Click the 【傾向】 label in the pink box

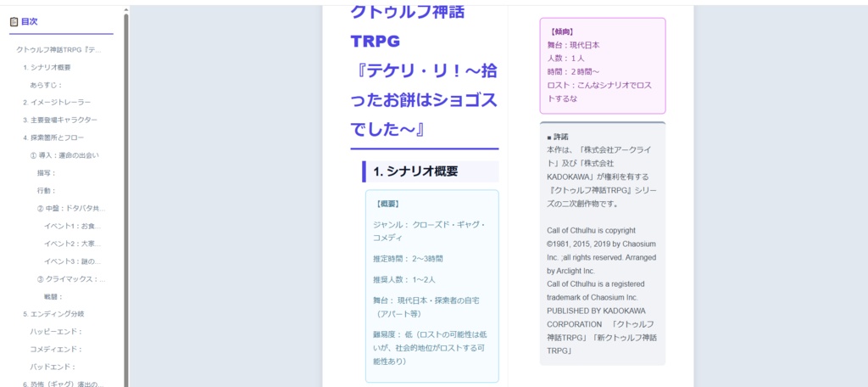[561, 32]
